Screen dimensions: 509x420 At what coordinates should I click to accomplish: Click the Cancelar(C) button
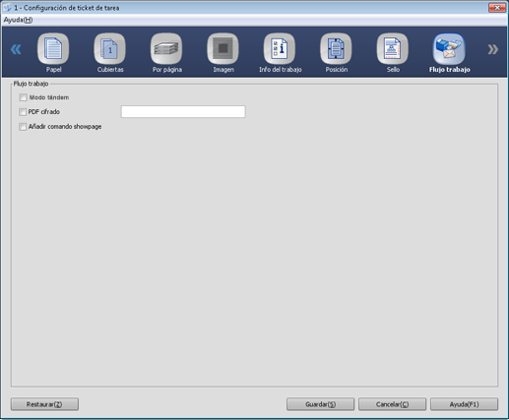click(392, 404)
